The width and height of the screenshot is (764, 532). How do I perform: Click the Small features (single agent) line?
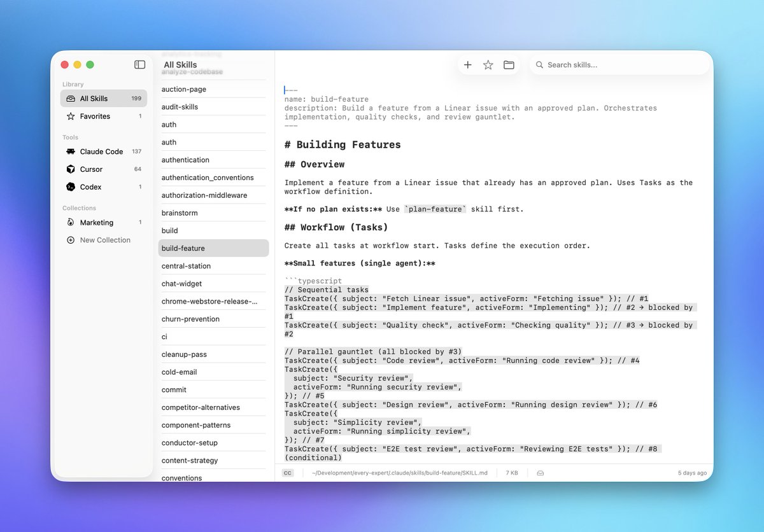click(x=360, y=263)
